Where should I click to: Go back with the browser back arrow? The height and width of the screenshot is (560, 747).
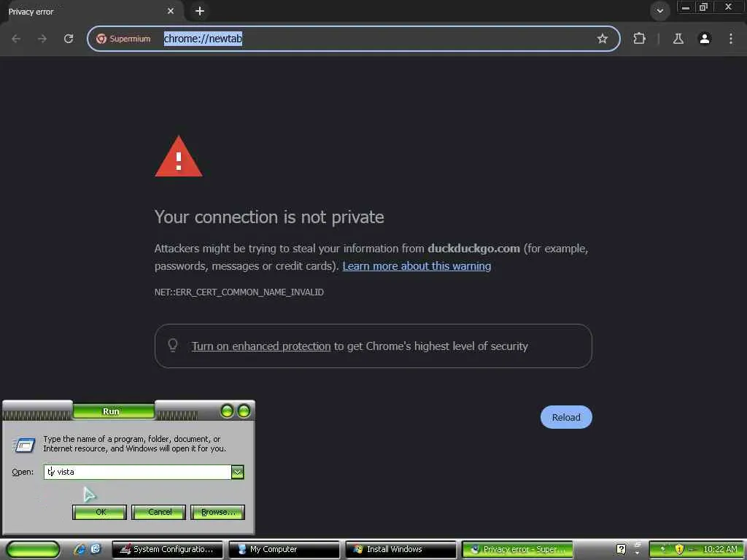click(16, 39)
